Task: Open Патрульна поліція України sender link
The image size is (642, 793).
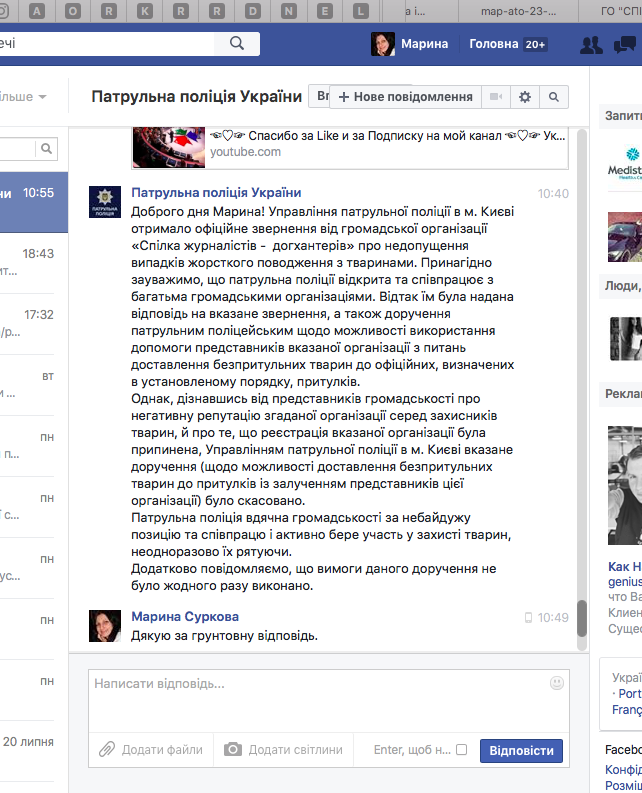Action: tap(216, 193)
